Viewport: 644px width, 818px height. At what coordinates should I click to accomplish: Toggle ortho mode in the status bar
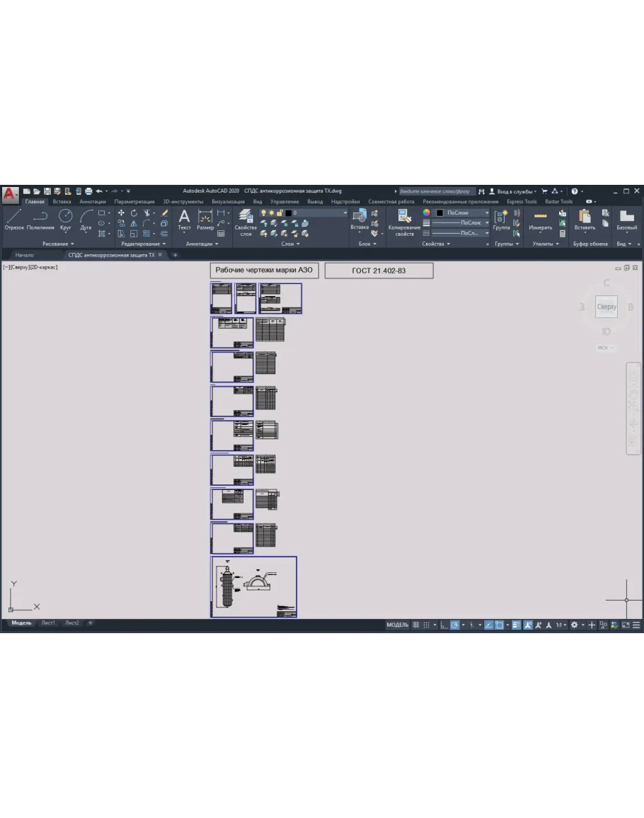(x=444, y=625)
